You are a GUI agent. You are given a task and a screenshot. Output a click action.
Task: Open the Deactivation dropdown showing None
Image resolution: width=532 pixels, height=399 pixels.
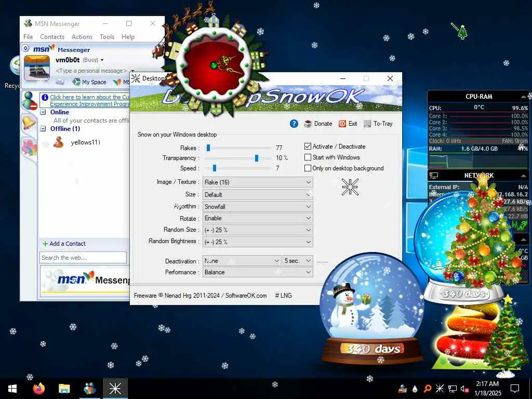click(x=242, y=261)
